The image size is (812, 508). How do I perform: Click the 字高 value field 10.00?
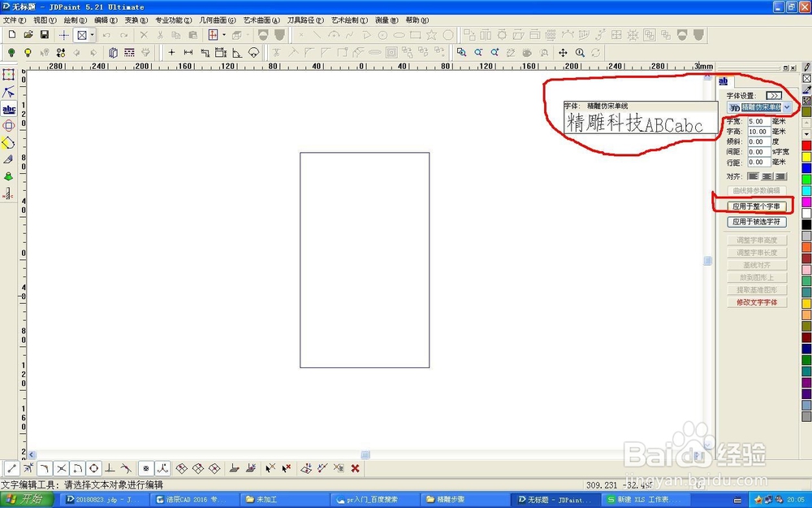coord(758,132)
